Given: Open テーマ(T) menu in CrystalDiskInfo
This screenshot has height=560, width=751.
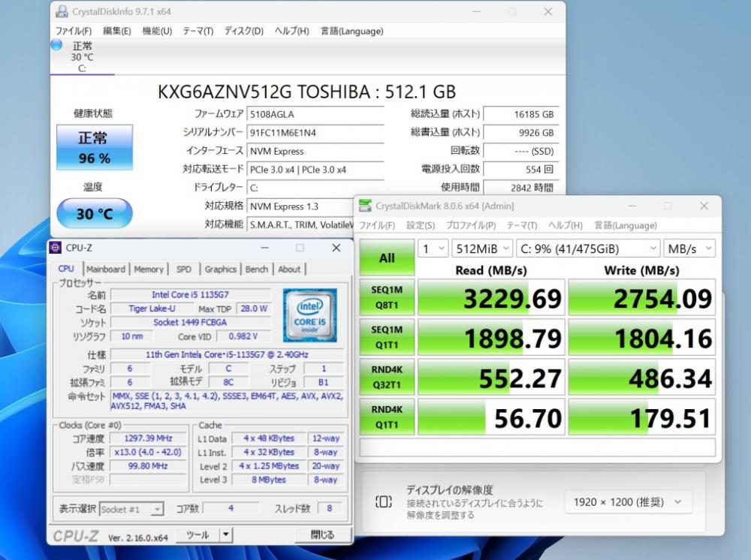Looking at the screenshot, I should point(198,31).
